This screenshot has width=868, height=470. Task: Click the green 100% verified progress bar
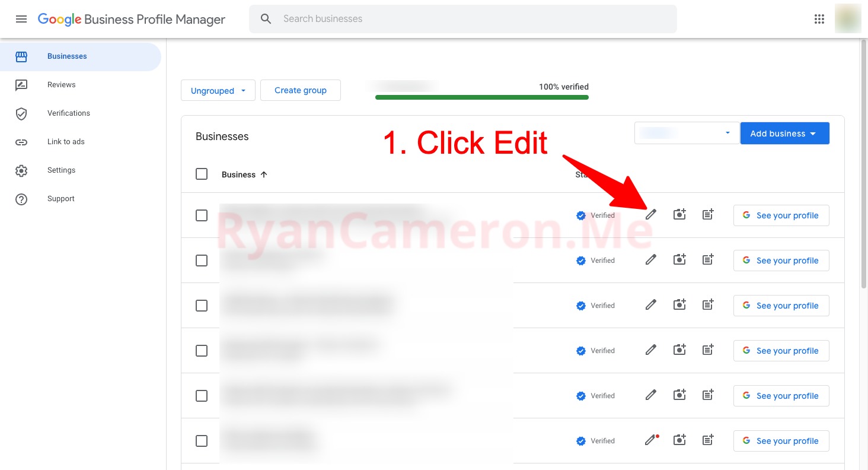481,97
